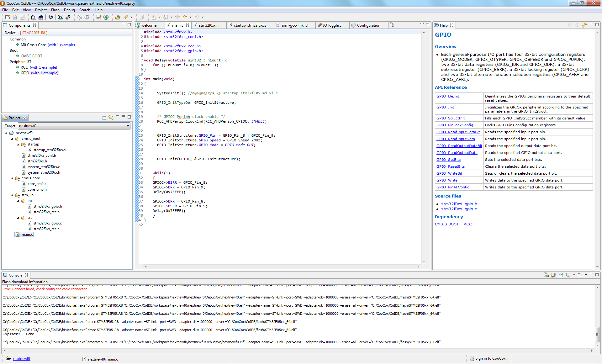Create a new project with toolbar icon

8,17
